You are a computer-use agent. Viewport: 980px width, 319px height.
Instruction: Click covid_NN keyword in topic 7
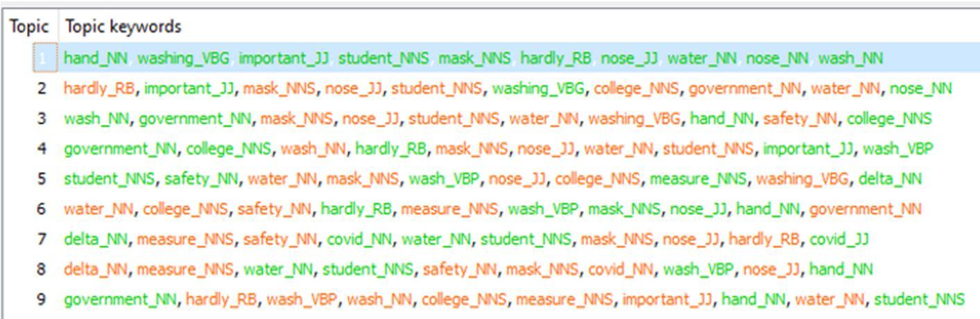359,239
